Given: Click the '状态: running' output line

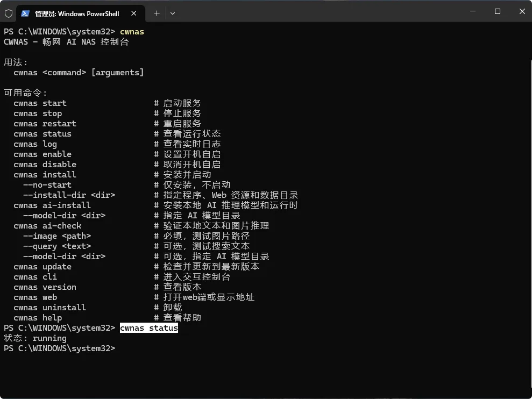Looking at the screenshot, I should coord(35,338).
